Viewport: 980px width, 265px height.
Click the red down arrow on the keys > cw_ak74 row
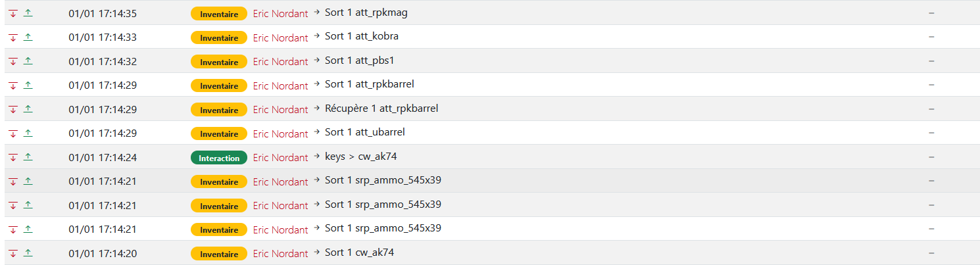12,157
